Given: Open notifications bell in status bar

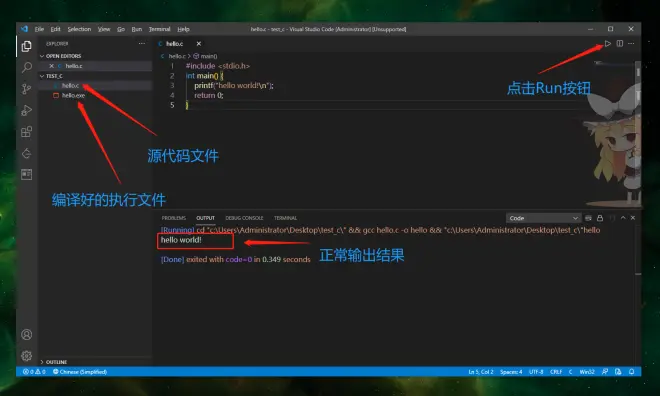Looking at the screenshot, I should pyautogui.click(x=631, y=372).
